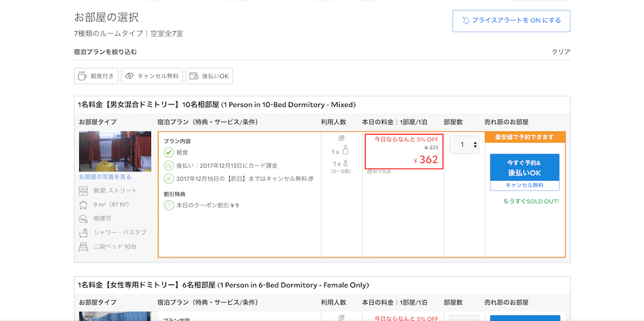Click the 宿泊プランを絞り込む label
The image size is (644, 321).
pyautogui.click(x=105, y=52)
